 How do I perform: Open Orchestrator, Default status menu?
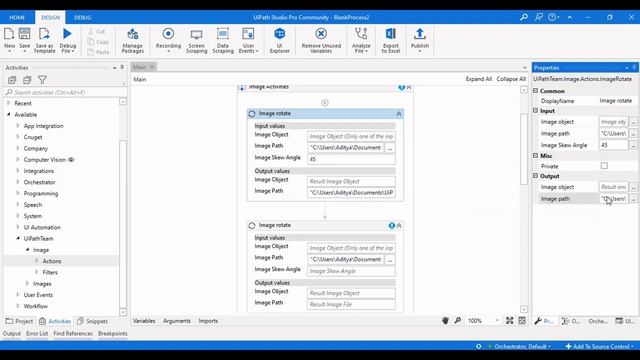point(519,347)
